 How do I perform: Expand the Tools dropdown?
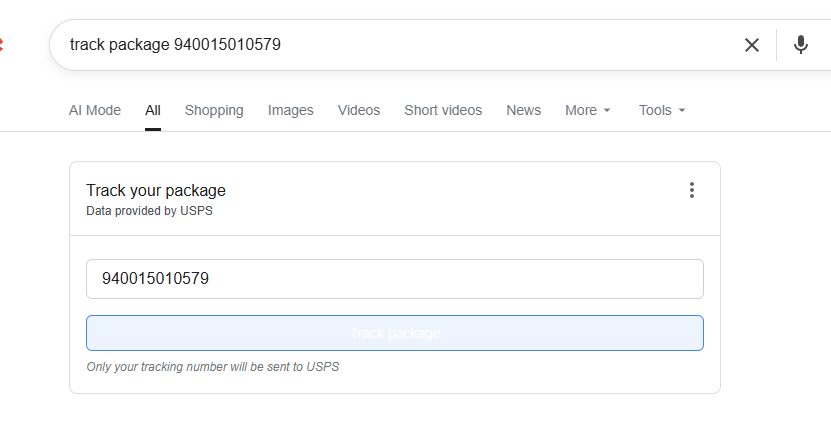click(662, 110)
